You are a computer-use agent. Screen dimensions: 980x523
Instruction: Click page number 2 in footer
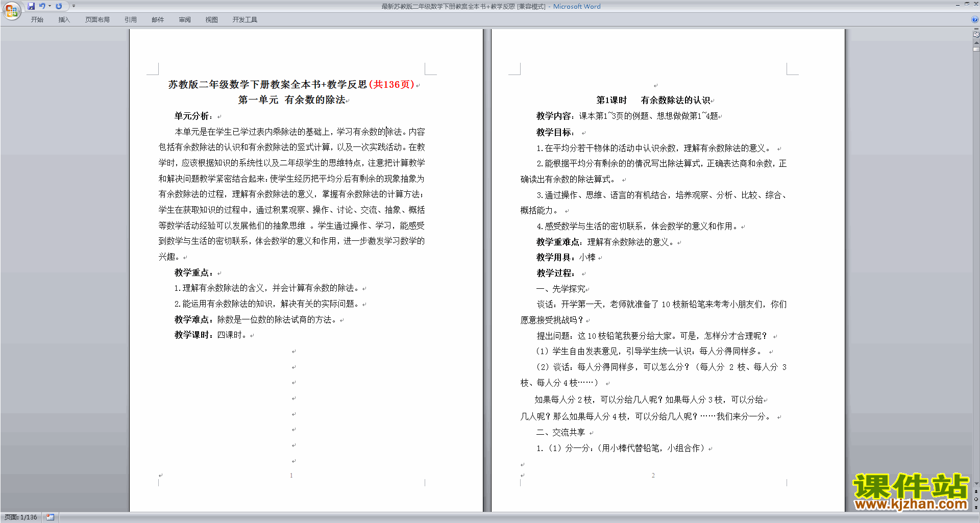653,476
